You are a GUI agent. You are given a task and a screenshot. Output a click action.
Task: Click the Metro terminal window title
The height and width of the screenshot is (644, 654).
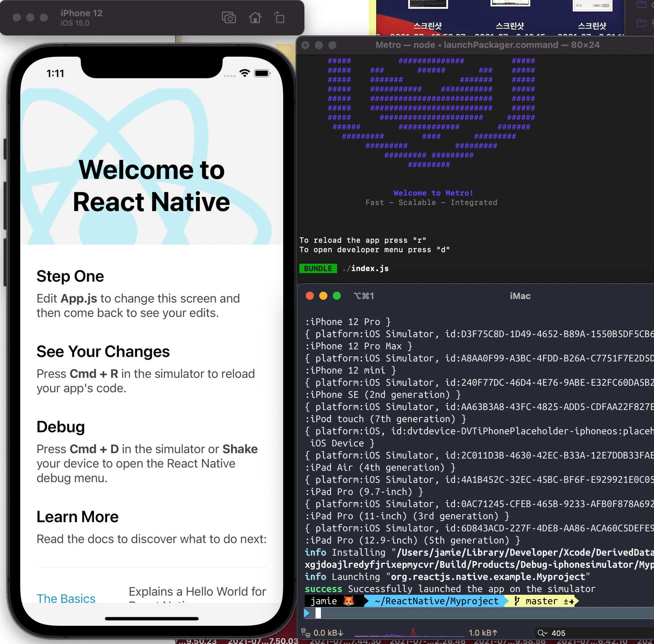487,45
